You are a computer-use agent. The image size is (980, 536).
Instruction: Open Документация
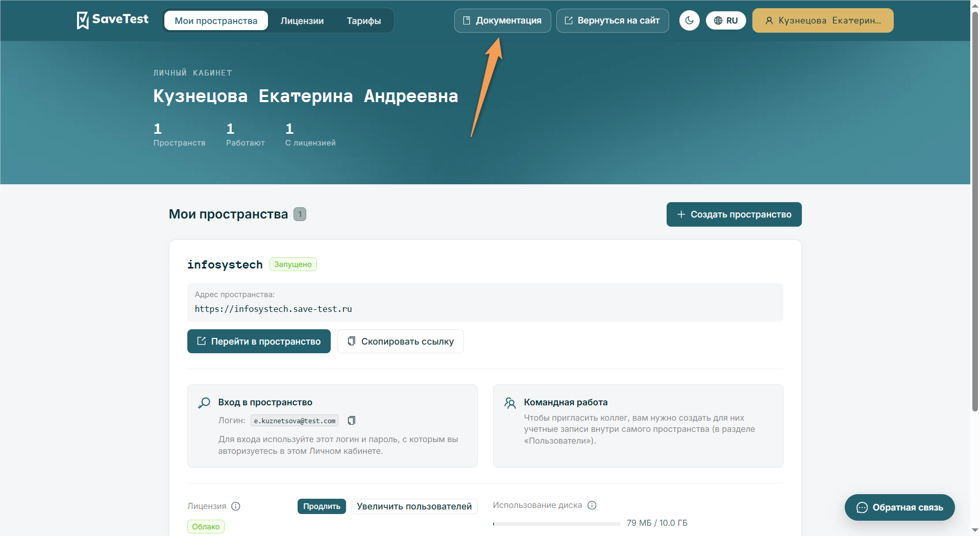(502, 20)
